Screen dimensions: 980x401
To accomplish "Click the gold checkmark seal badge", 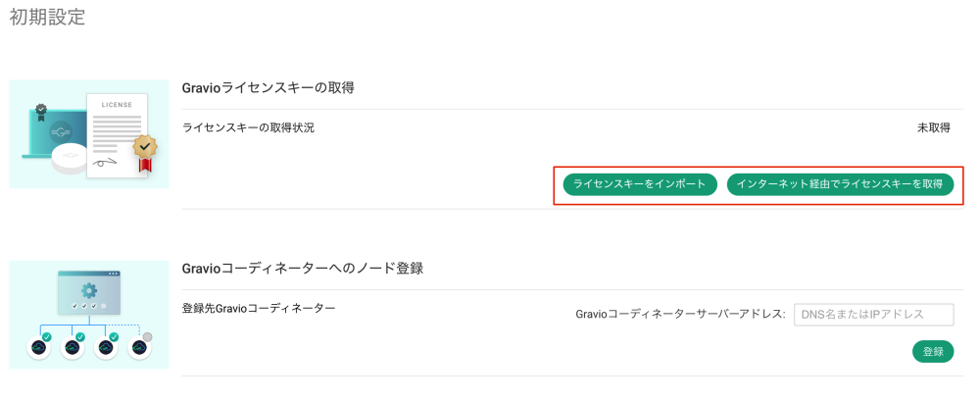I will [145, 148].
